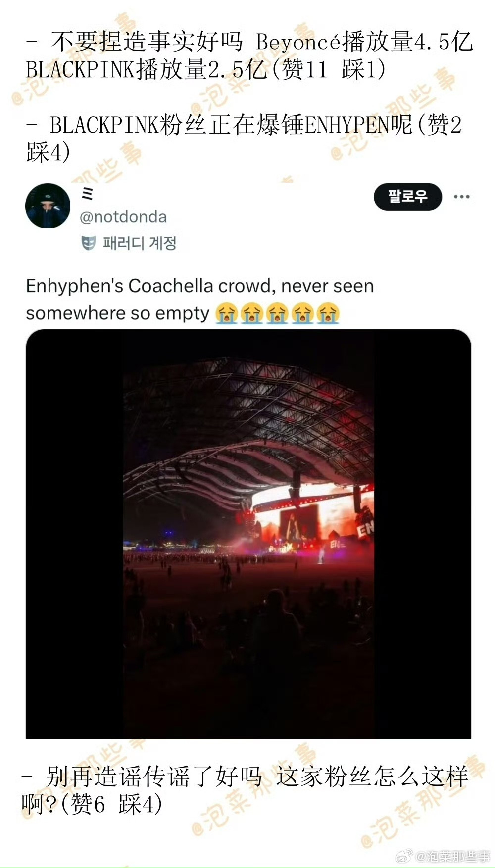
Task: Click the Weibo eye logo watermark
Action: 404,856
